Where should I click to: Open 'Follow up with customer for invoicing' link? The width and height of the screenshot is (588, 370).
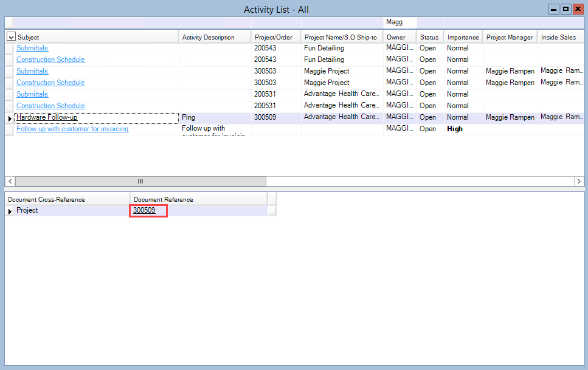point(72,129)
